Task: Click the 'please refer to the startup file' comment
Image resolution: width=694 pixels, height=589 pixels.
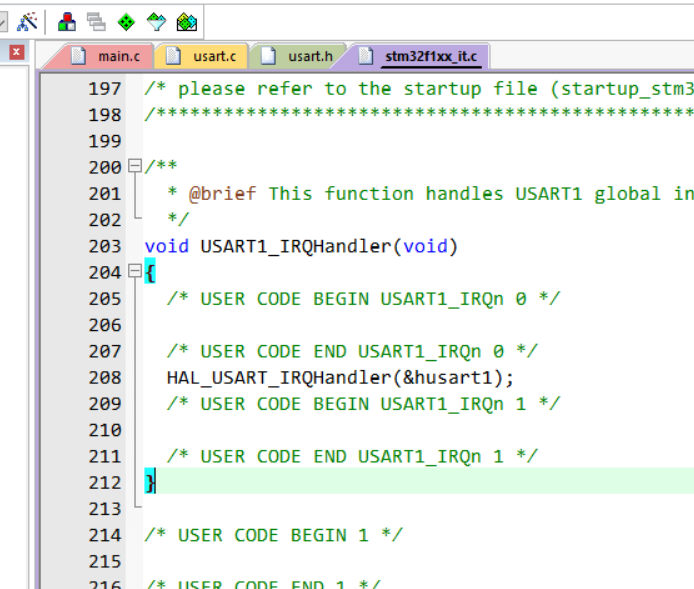Action: (419, 89)
